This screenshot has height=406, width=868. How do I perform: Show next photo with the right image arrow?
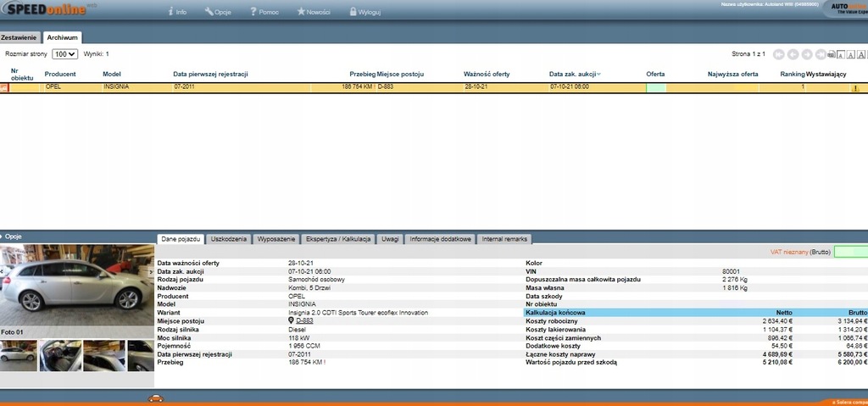point(151,272)
